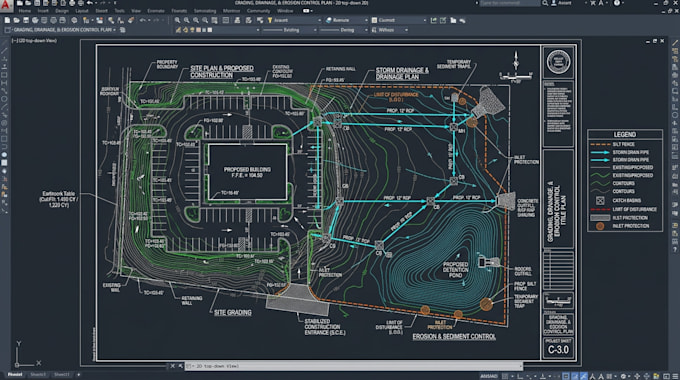This screenshot has width=680, height=380.
Task: Click layer properties icon left of lightbulb
Action: [x=178, y=30]
